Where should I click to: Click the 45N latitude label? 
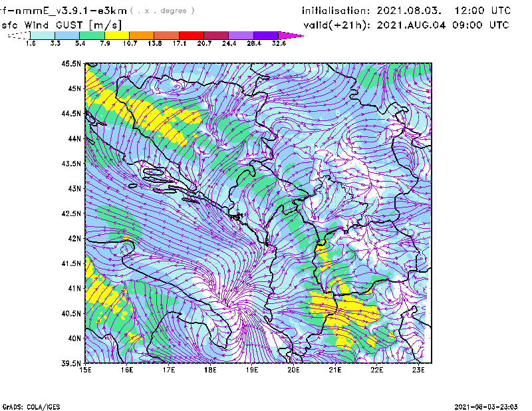coord(74,88)
